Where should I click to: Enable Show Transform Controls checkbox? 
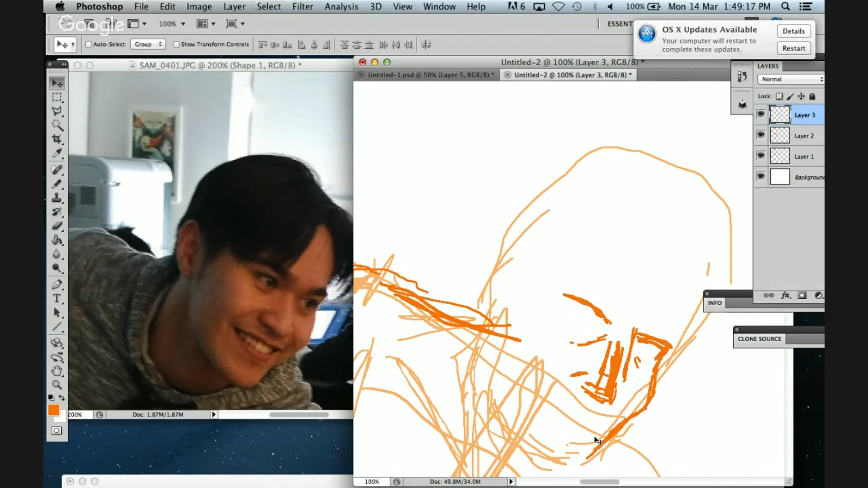tap(176, 44)
